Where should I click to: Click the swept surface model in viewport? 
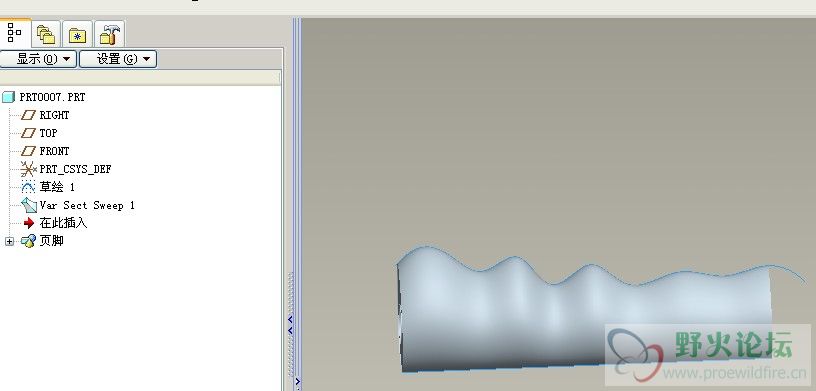[x=583, y=312]
